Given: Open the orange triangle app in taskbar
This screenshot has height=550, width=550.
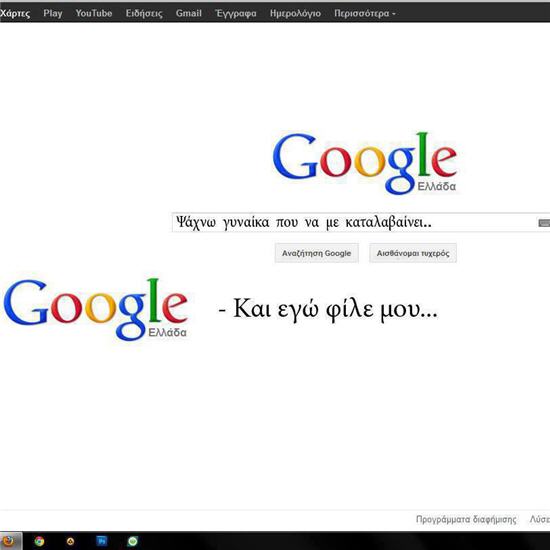Looking at the screenshot, I should click(x=71, y=541).
